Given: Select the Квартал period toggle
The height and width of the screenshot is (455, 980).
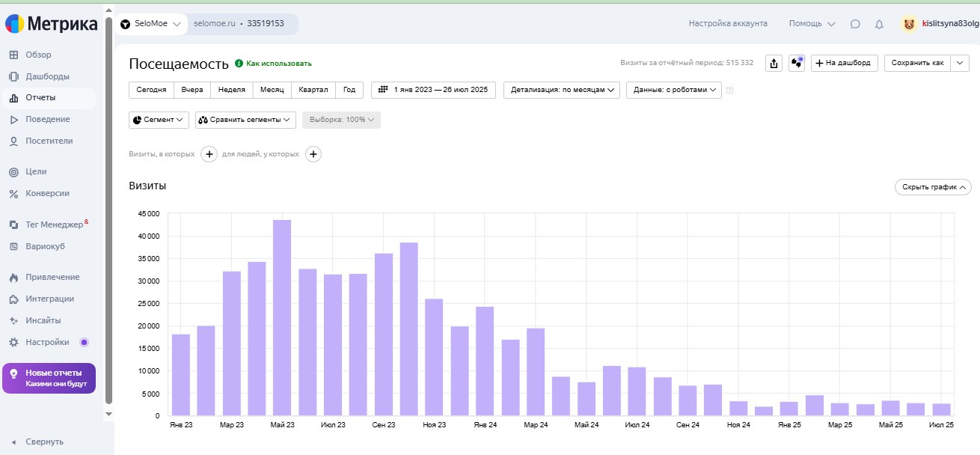Looking at the screenshot, I should 313,90.
